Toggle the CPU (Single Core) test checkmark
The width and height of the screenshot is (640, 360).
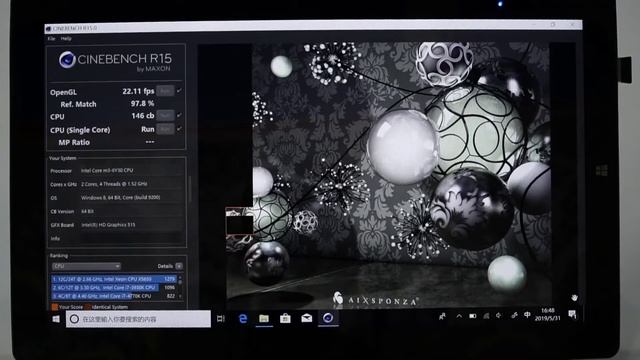[x=179, y=129]
